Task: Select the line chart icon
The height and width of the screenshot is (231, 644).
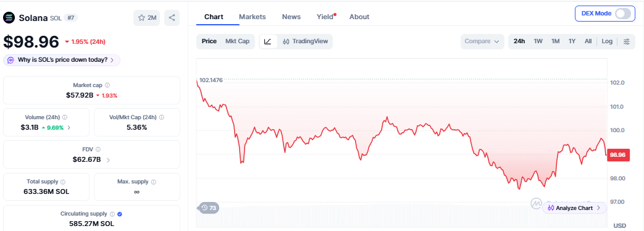Action: pyautogui.click(x=268, y=41)
